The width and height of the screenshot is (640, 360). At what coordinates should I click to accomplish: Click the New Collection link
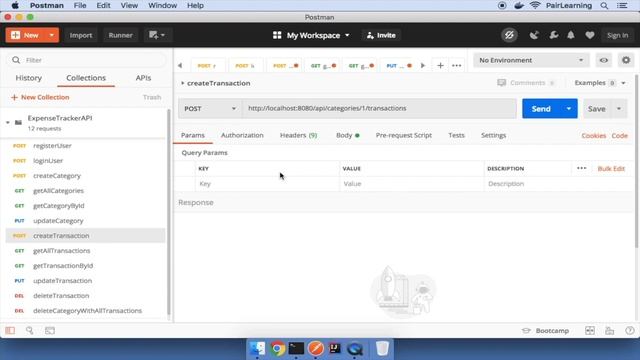click(40, 97)
